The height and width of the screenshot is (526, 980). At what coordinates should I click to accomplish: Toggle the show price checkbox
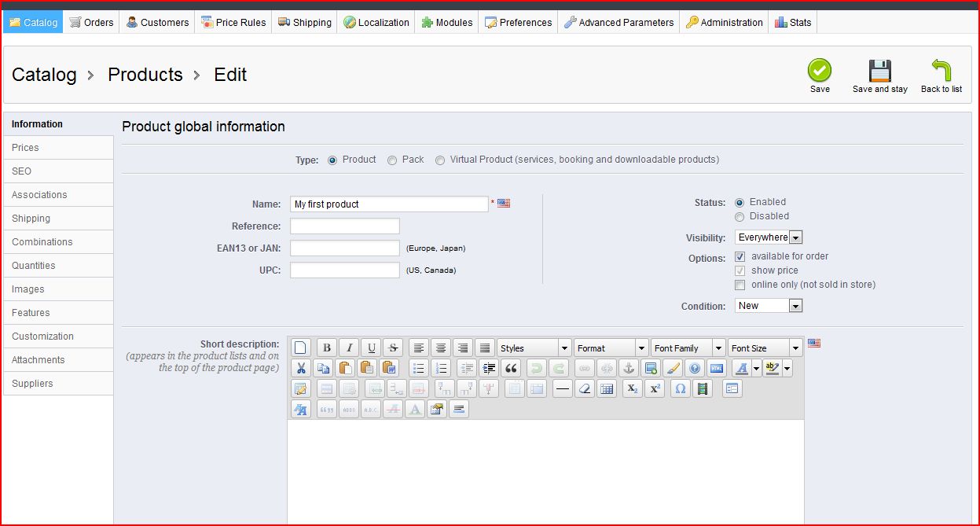click(740, 271)
